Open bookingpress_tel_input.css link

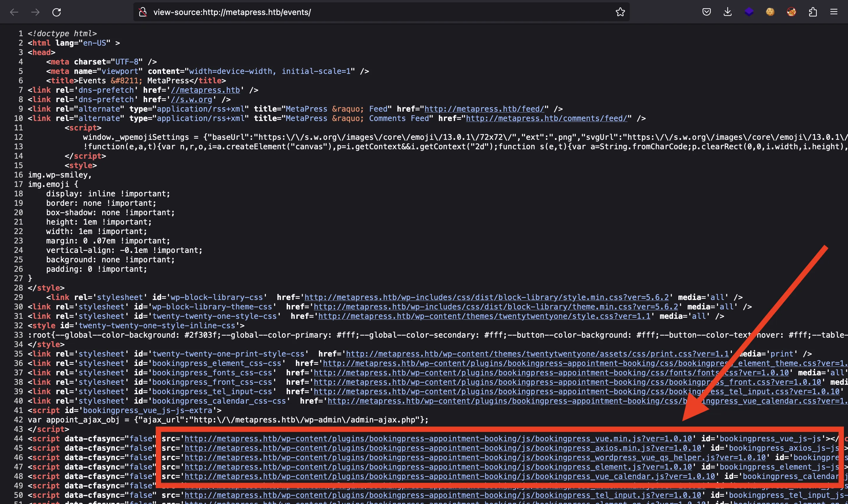576,392
